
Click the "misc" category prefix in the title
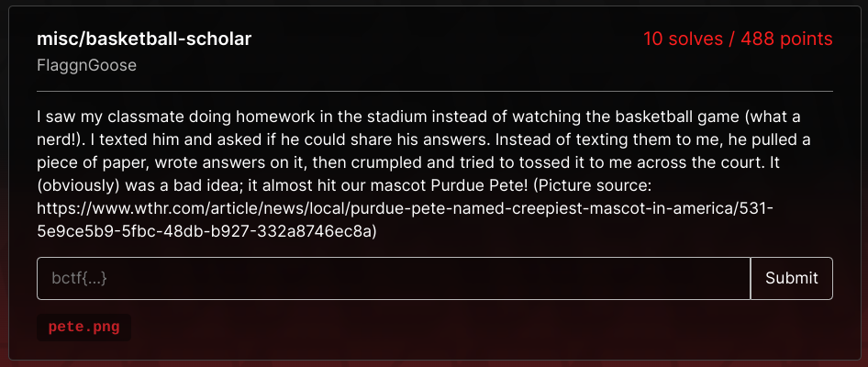(54, 39)
